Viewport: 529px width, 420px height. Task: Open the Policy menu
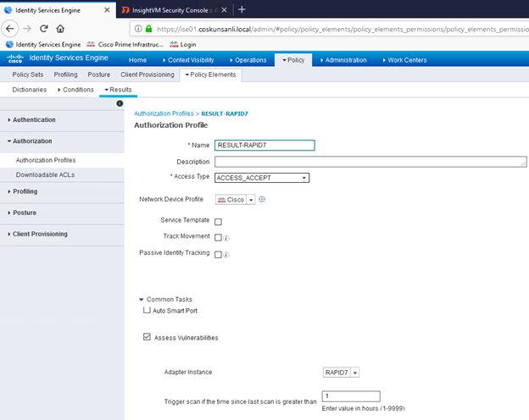click(293, 60)
